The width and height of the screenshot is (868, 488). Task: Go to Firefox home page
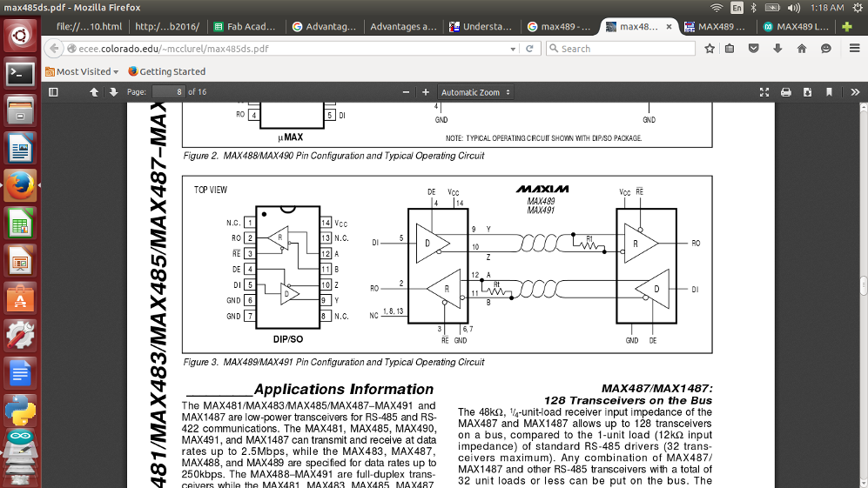(x=802, y=49)
